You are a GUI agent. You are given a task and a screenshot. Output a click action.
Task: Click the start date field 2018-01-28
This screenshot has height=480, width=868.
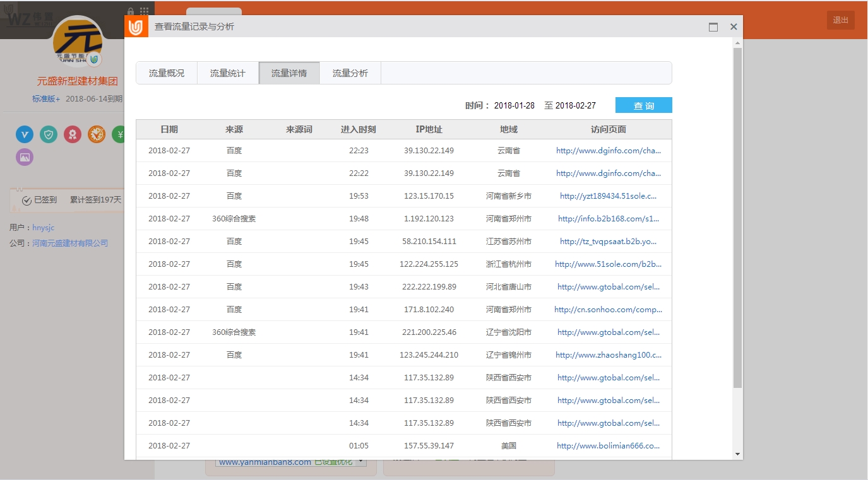[x=514, y=105]
